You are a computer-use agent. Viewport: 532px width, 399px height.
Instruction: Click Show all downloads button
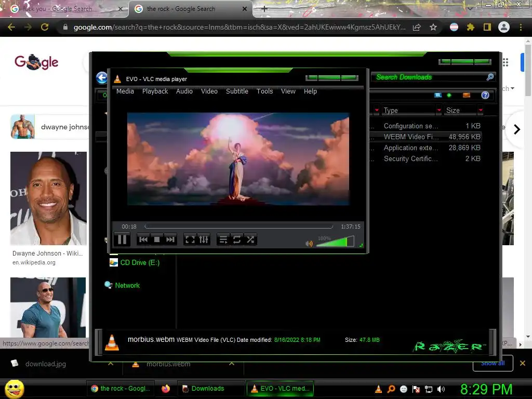(x=493, y=363)
